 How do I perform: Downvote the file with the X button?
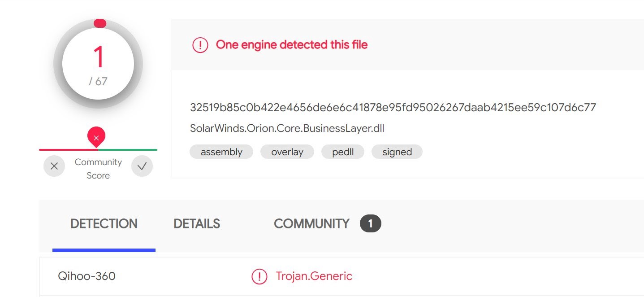pos(54,166)
